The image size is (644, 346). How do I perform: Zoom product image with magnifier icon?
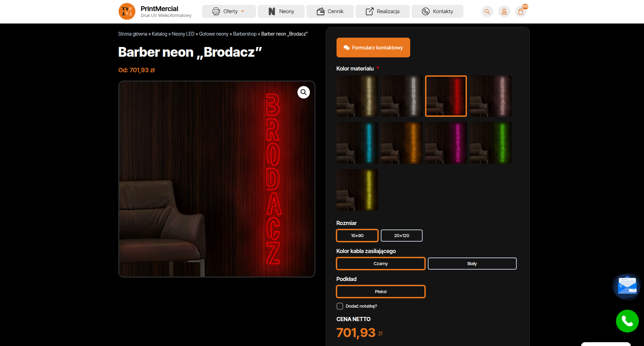coord(303,92)
